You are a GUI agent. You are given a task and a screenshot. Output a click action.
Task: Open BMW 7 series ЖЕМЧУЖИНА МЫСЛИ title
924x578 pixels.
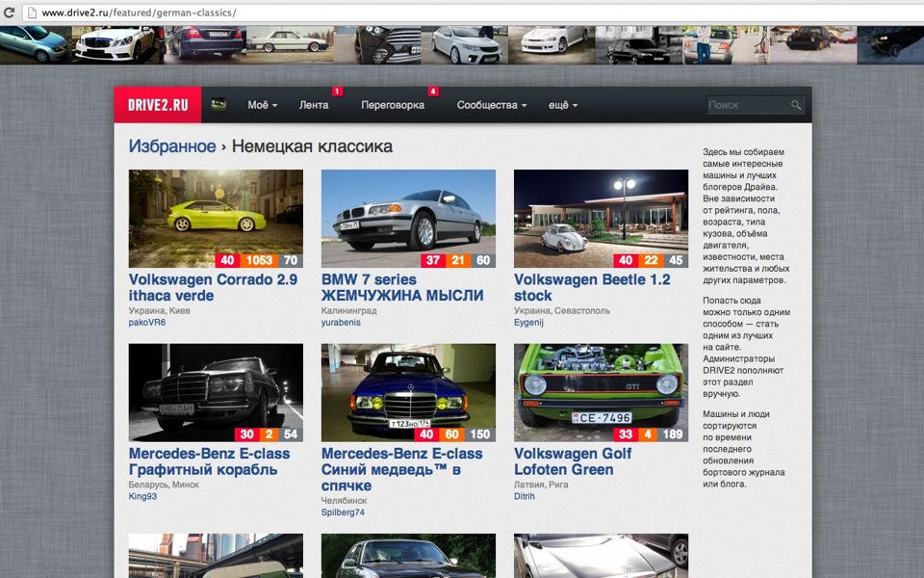coord(402,287)
